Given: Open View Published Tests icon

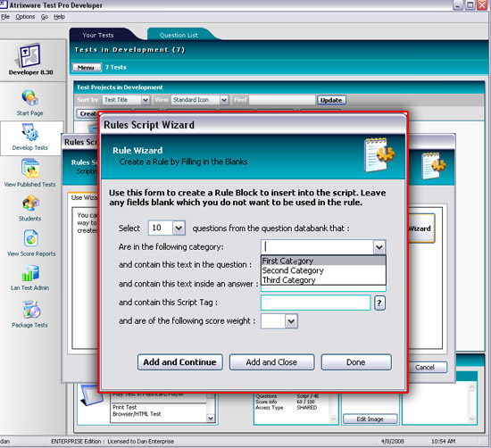Looking at the screenshot, I should click(x=30, y=168).
